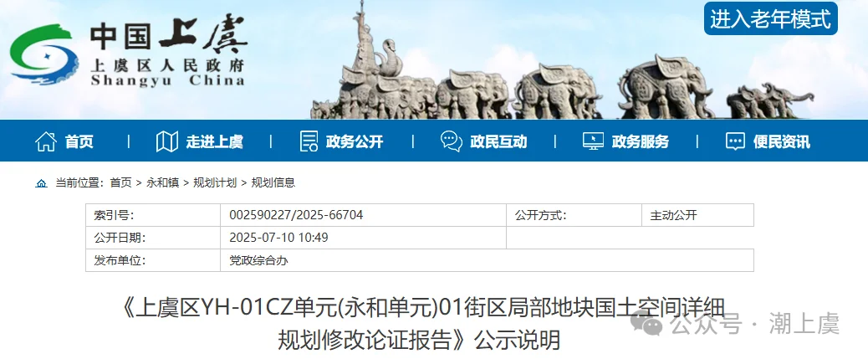Enable elderly mode via 进入老年模式
The image size is (868, 359).
pyautogui.click(x=770, y=19)
